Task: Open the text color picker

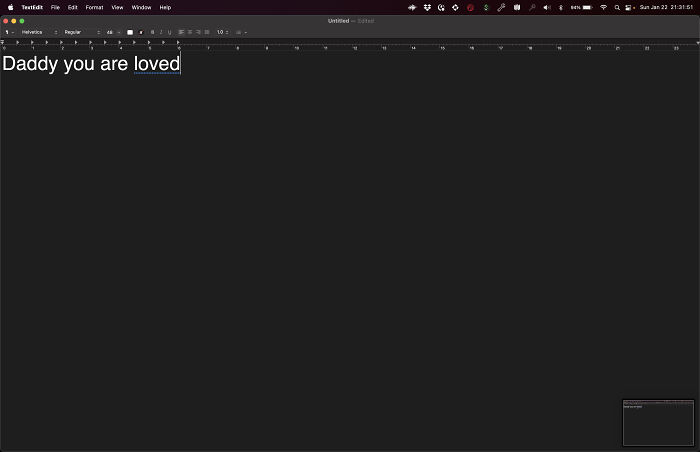Action: pos(130,32)
